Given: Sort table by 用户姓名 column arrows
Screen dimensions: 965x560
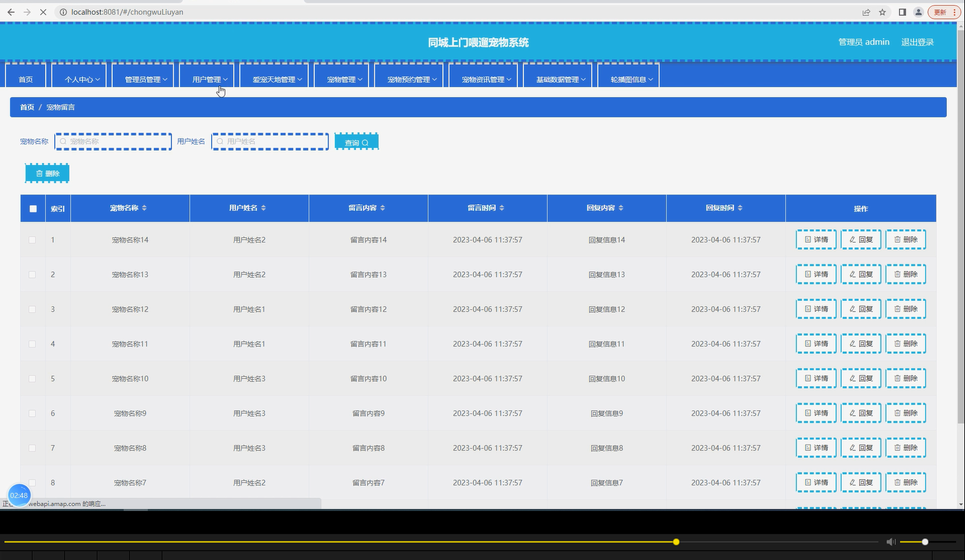Looking at the screenshot, I should coord(264,208).
